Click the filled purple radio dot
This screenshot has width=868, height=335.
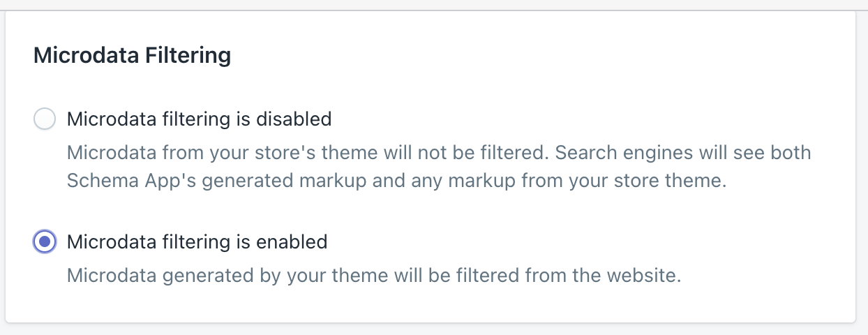pyautogui.click(x=45, y=242)
